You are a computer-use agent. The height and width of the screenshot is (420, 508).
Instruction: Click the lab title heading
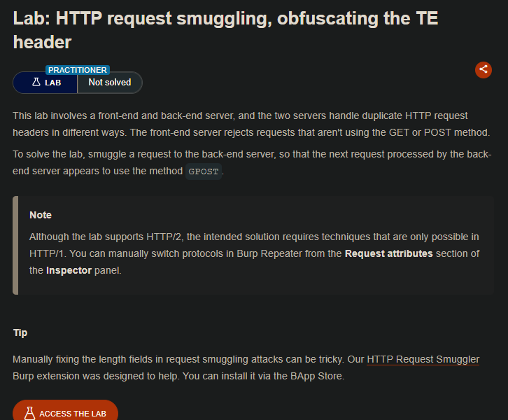(x=225, y=30)
